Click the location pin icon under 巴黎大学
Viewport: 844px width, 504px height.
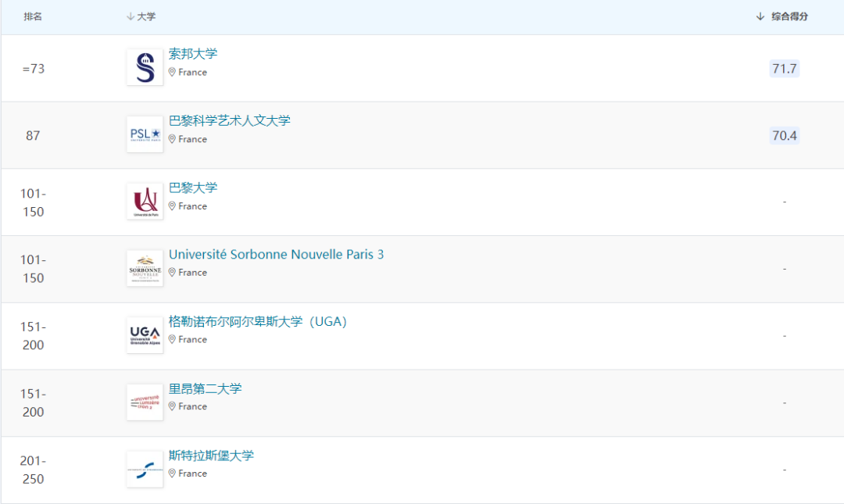pyautogui.click(x=172, y=206)
